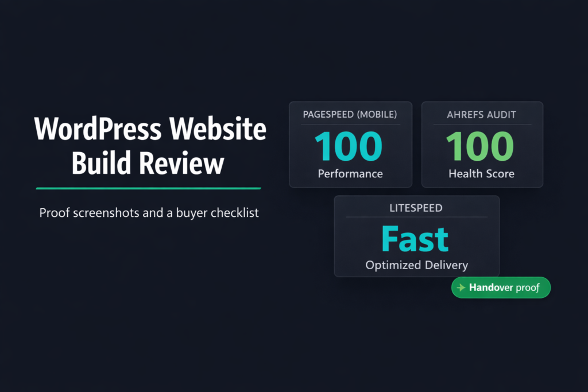
Task: Enable Optimized Delivery option
Action: click(x=416, y=265)
